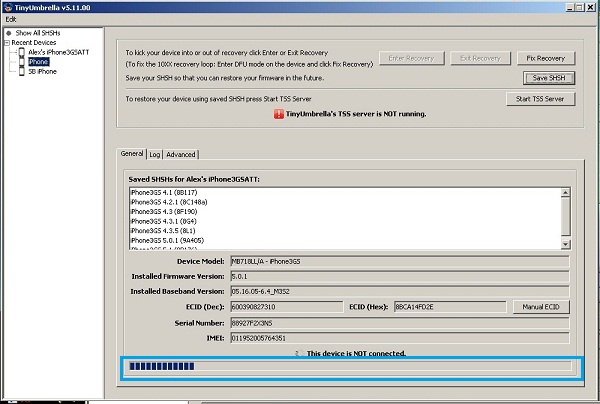Screen dimensions: 600x404
Task: Open the Edit menu
Action: pyautogui.click(x=11, y=19)
